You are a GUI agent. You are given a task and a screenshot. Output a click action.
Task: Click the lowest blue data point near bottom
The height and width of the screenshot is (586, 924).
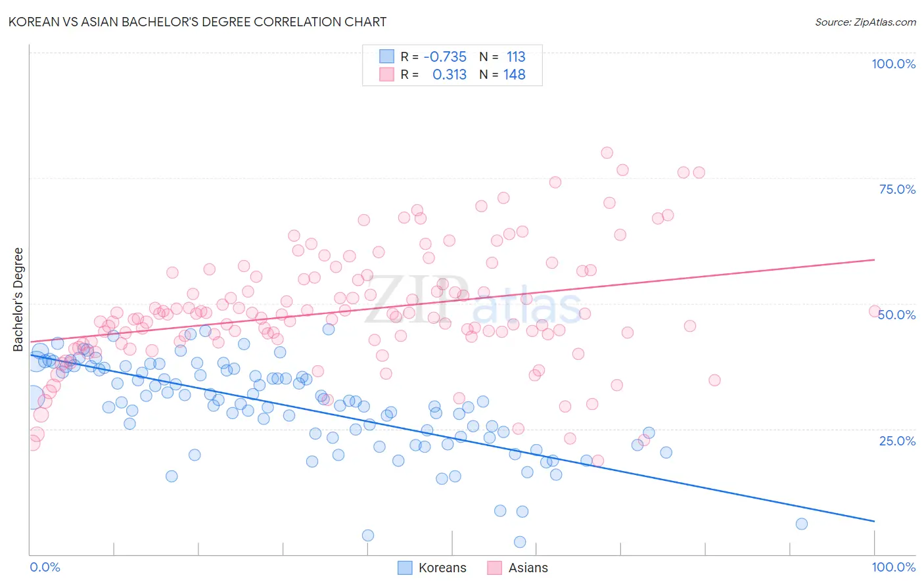tap(520, 542)
